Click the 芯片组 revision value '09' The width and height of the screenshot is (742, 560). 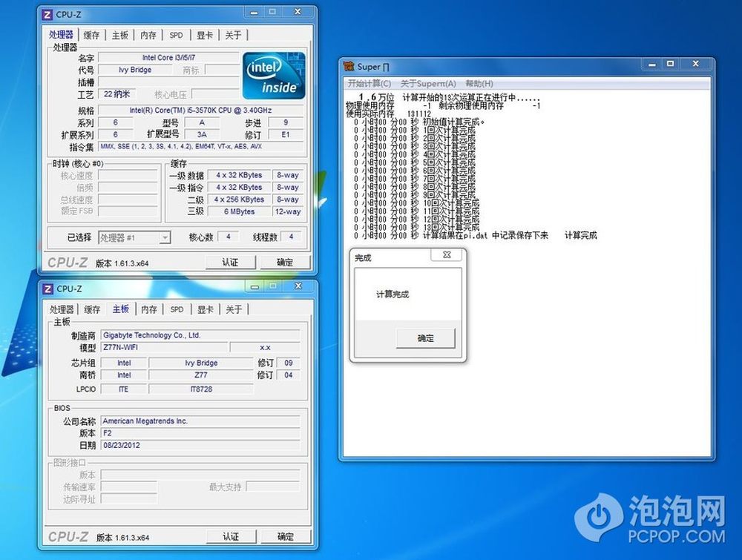[x=289, y=363]
